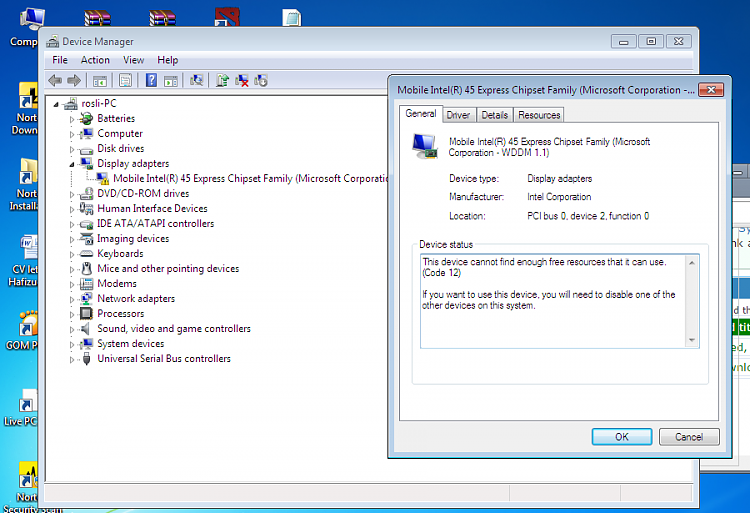750x513 pixels.
Task: Click the Sound controllers speaker icon
Action: coord(86,328)
